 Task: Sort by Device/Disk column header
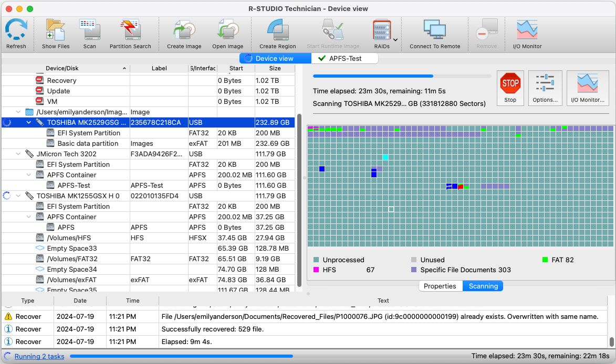tap(65, 68)
